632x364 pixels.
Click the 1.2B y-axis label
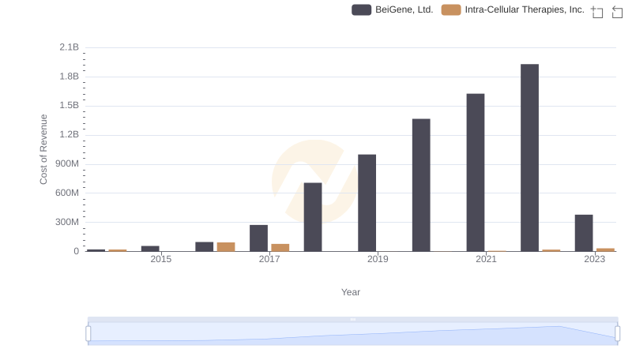69,134
